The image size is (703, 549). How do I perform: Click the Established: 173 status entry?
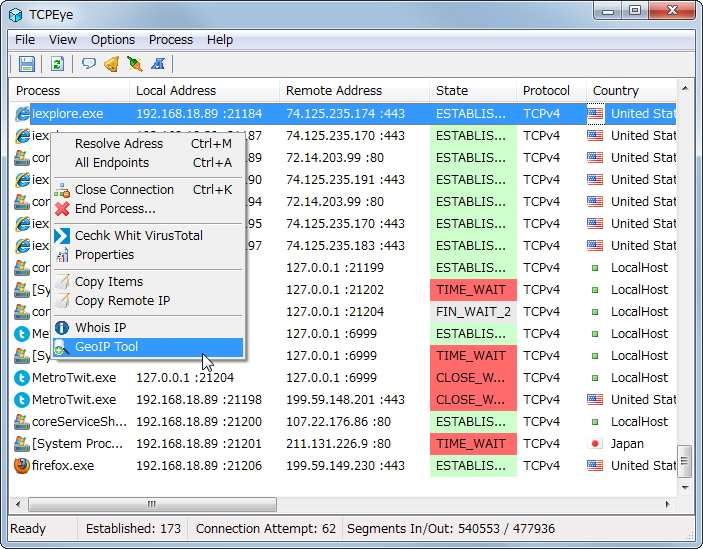point(133,529)
